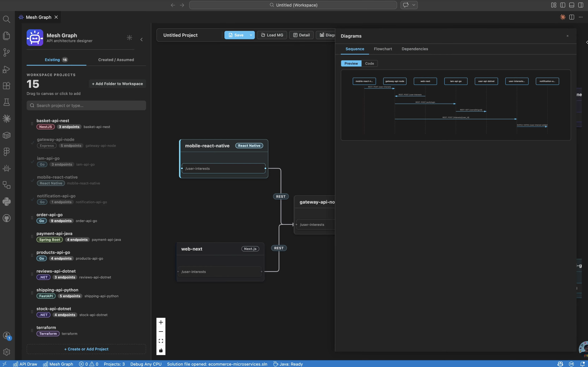
Task: Expand the Save button dropdown
Action: coord(251,35)
